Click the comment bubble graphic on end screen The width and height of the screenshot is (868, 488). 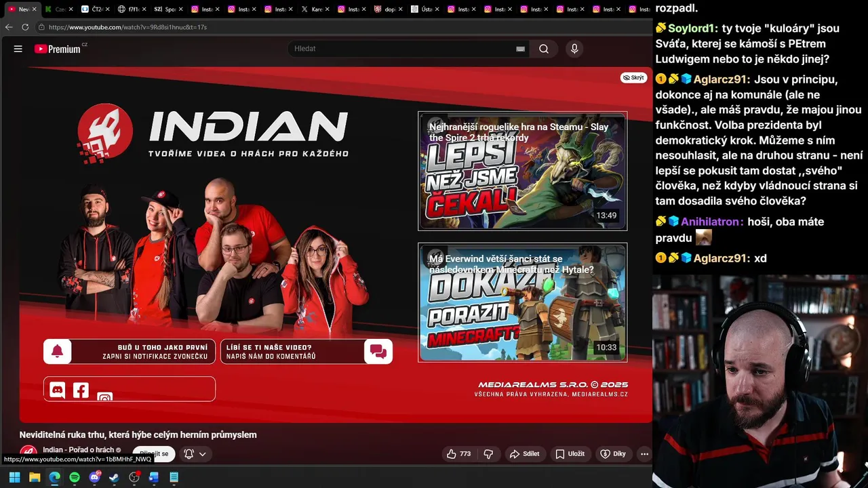378,351
